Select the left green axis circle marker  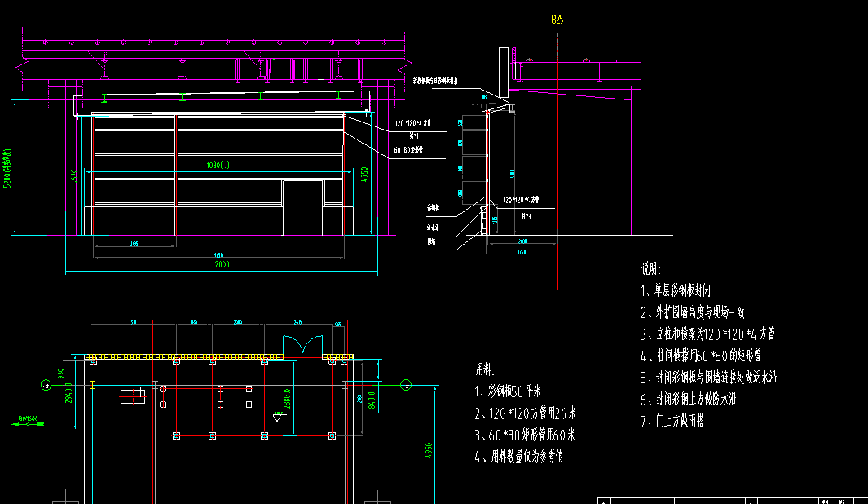(44, 384)
